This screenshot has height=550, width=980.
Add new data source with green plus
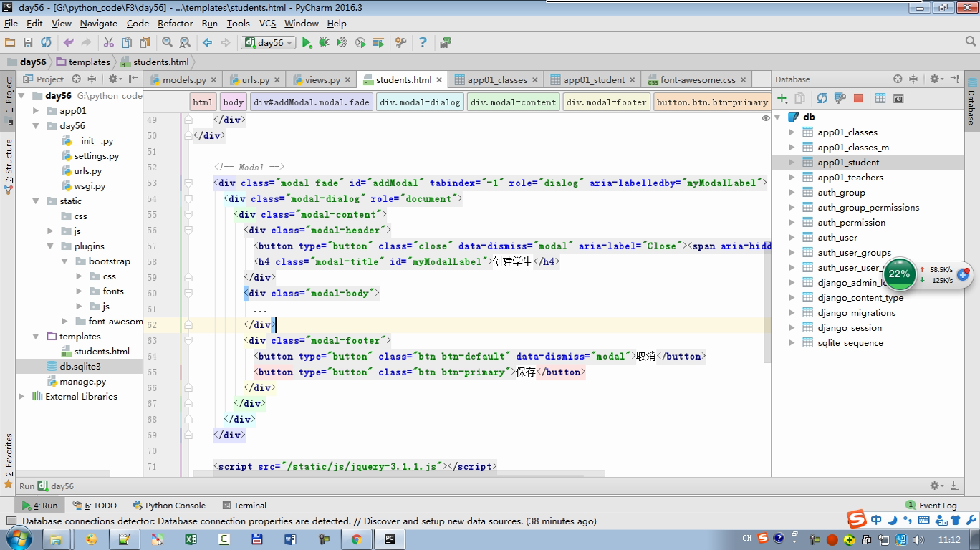pyautogui.click(x=782, y=98)
